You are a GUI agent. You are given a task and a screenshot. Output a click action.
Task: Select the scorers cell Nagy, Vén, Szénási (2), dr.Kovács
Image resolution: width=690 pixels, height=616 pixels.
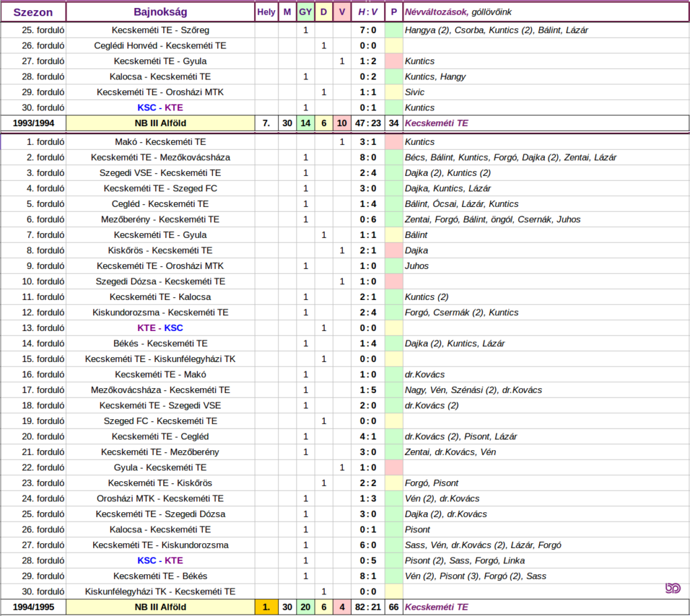point(546,390)
